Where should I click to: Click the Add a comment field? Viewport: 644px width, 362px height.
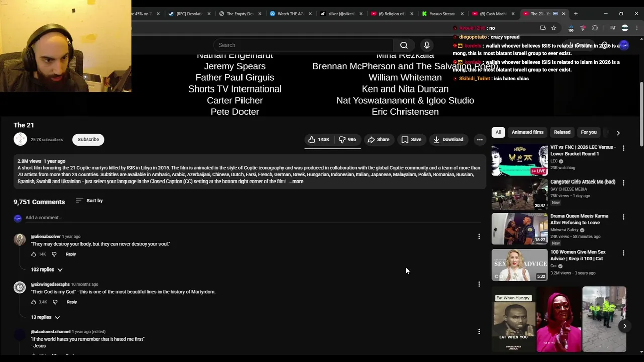tap(253, 218)
